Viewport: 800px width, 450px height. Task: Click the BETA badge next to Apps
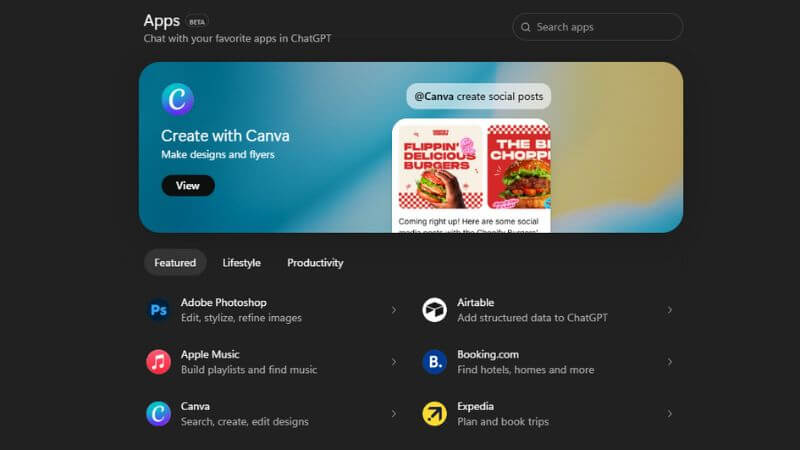[196, 22]
